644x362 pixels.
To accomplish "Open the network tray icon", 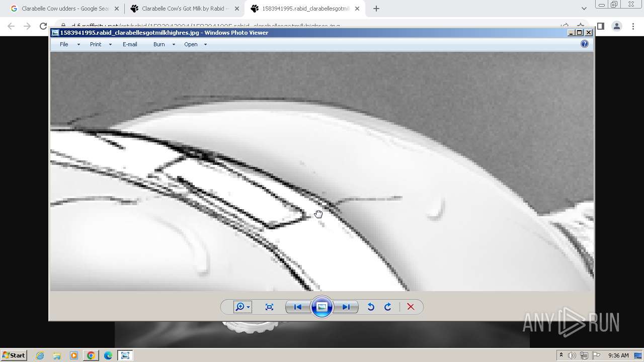I will [x=584, y=355].
